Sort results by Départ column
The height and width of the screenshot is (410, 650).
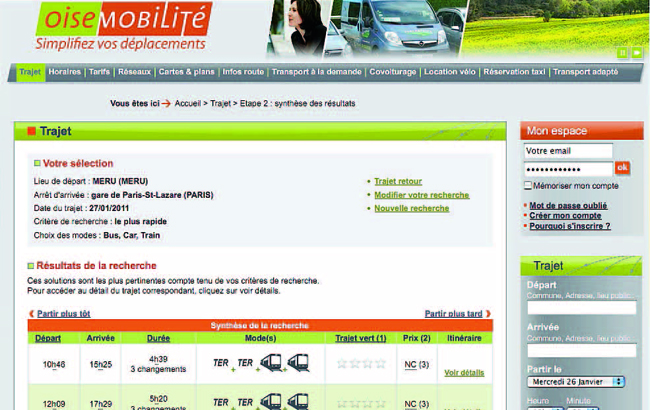tap(47, 338)
